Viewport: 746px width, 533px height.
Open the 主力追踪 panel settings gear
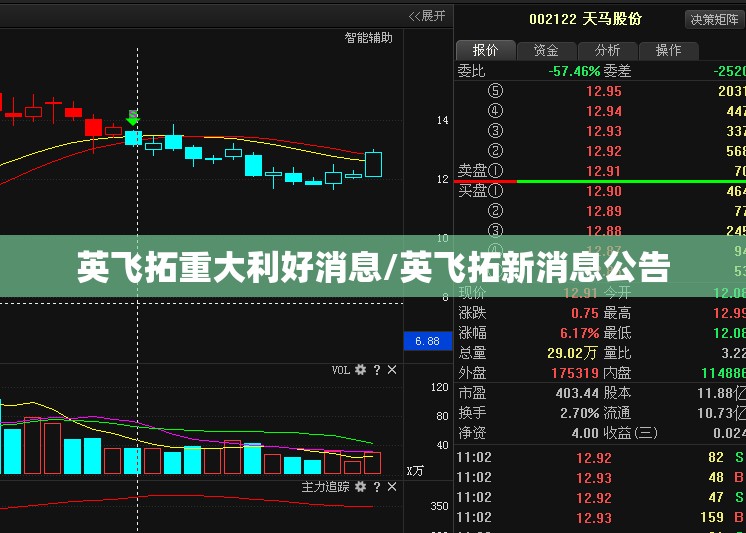click(361, 487)
